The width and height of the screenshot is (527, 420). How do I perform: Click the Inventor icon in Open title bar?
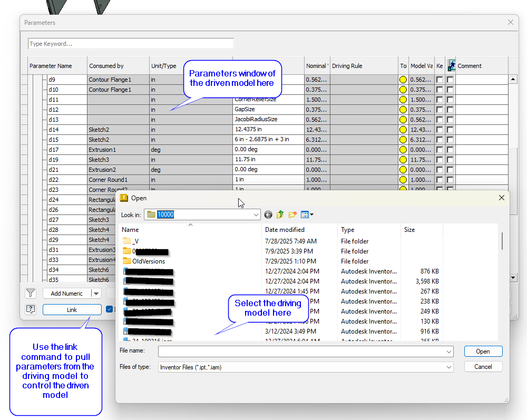pyautogui.click(x=124, y=198)
